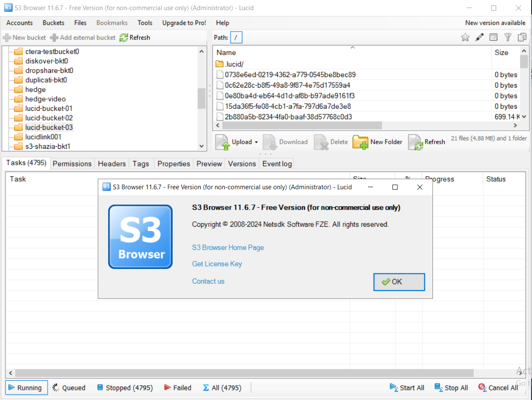532x400 pixels.
Task: Switch to the Headers tab
Action: click(x=112, y=164)
